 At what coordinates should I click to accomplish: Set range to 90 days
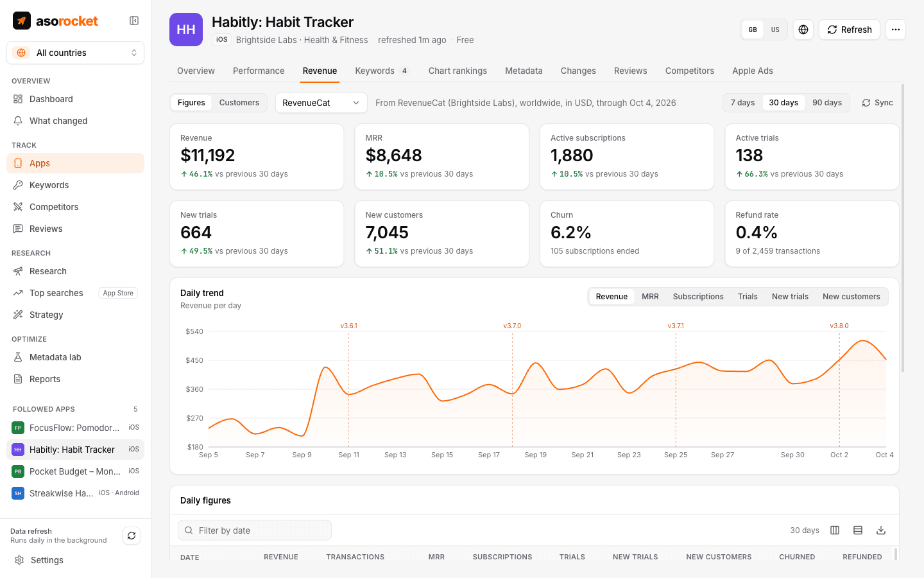pyautogui.click(x=827, y=103)
